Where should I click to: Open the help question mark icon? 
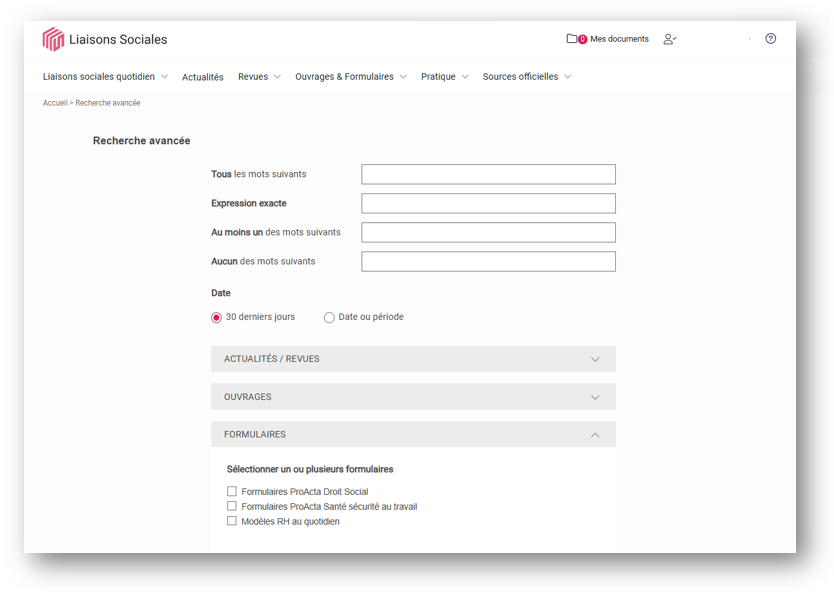pos(770,38)
